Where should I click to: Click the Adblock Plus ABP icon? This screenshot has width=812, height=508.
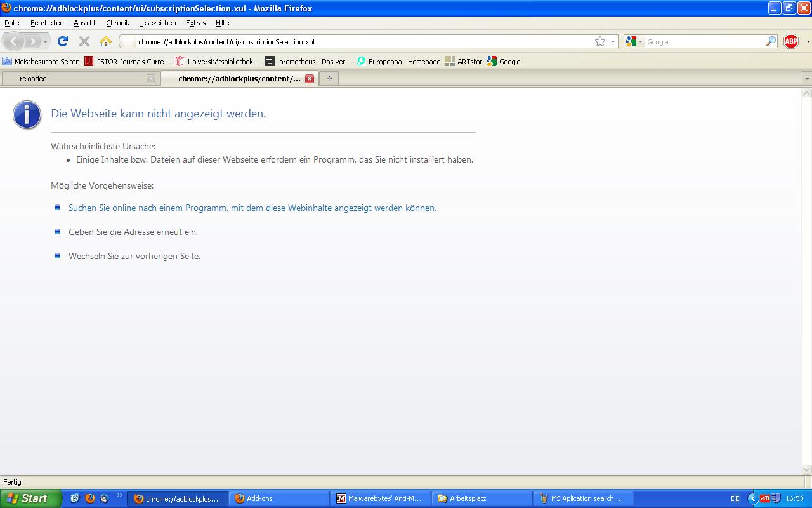click(791, 41)
